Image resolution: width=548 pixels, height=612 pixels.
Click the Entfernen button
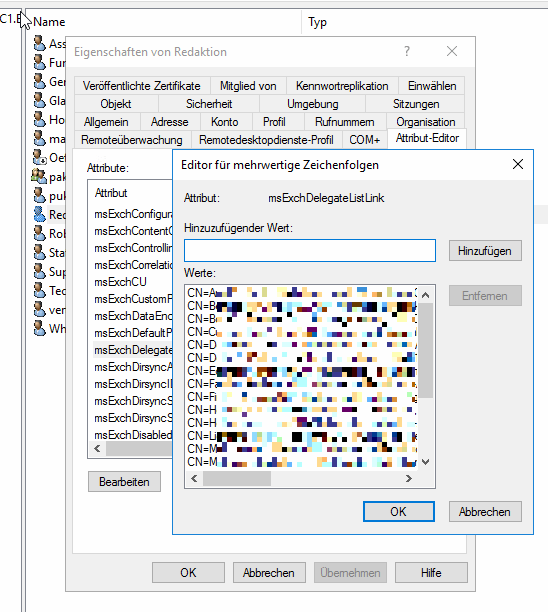coord(485,295)
